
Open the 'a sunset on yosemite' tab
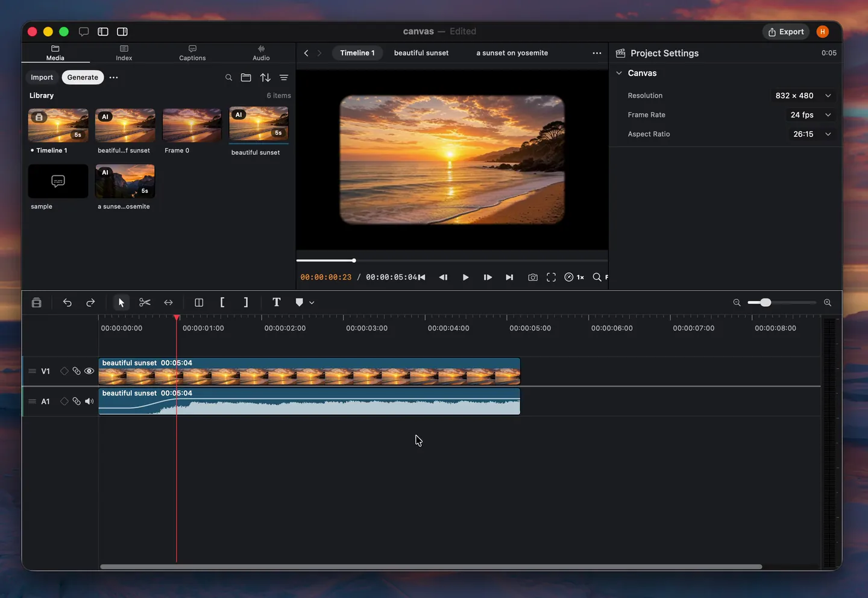point(512,53)
